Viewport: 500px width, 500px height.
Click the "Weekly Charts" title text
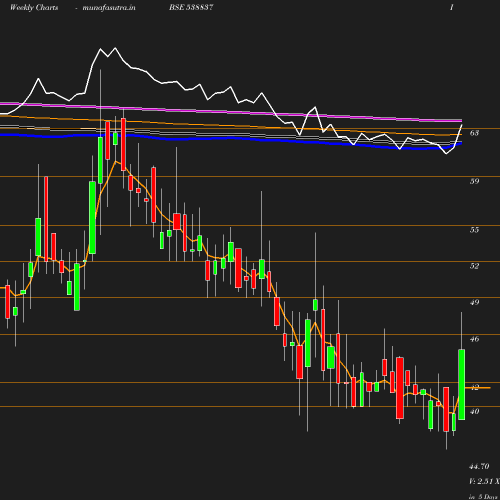(x=34, y=8)
